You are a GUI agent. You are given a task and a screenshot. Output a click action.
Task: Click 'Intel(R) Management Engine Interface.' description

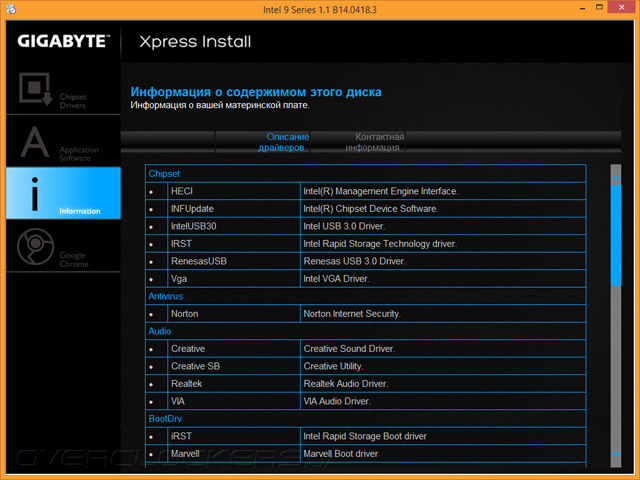tap(380, 191)
